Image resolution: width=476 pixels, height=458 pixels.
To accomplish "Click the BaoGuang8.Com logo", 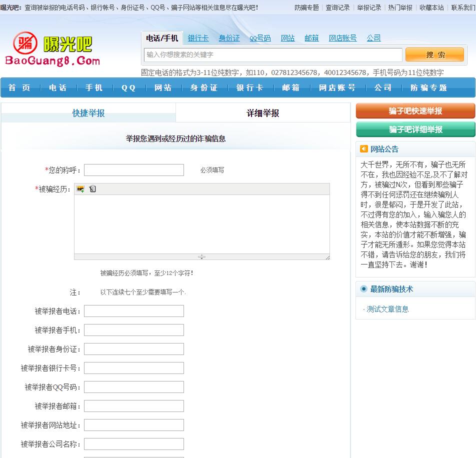I will point(52,49).
